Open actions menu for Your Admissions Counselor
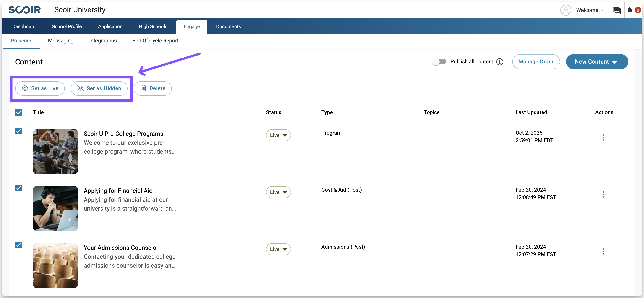644x298 pixels. click(x=603, y=251)
